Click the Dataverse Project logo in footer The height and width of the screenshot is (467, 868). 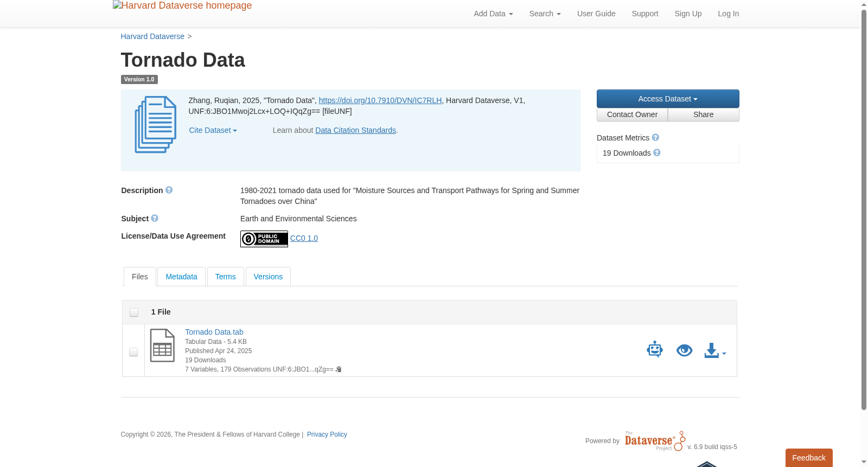coord(655,441)
